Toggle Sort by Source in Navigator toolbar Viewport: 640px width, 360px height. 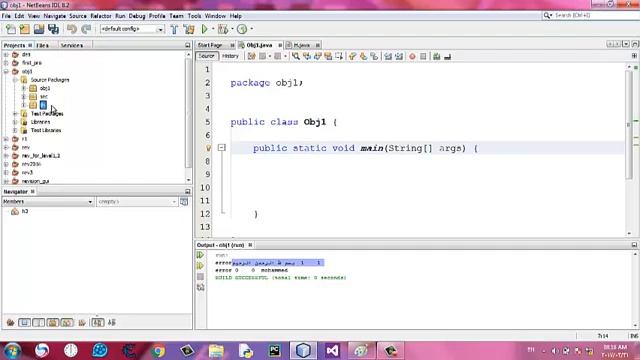[x=112, y=322]
